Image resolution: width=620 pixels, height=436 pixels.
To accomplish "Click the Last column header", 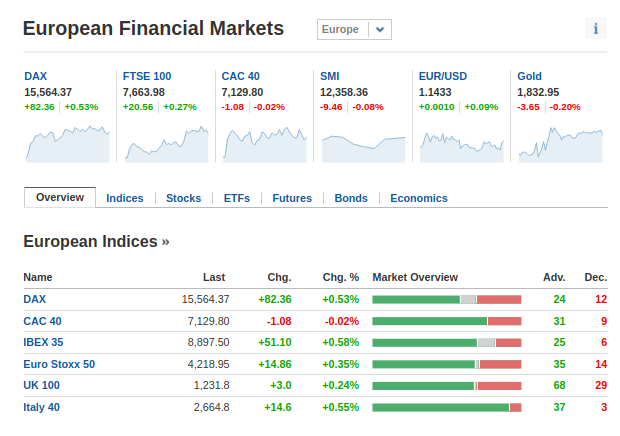I will 214,277.
